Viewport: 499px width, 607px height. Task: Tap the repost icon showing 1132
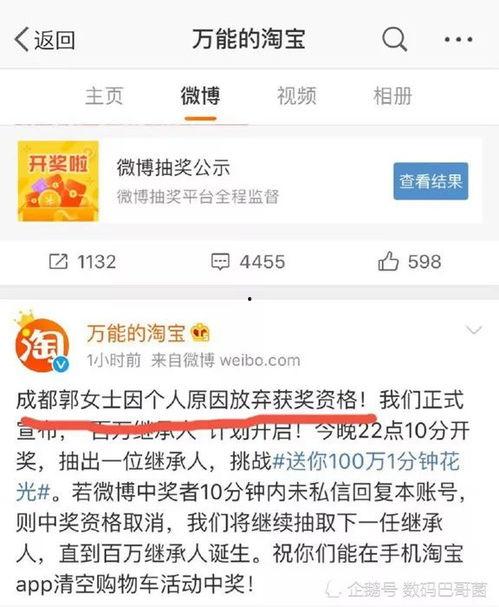point(82,262)
